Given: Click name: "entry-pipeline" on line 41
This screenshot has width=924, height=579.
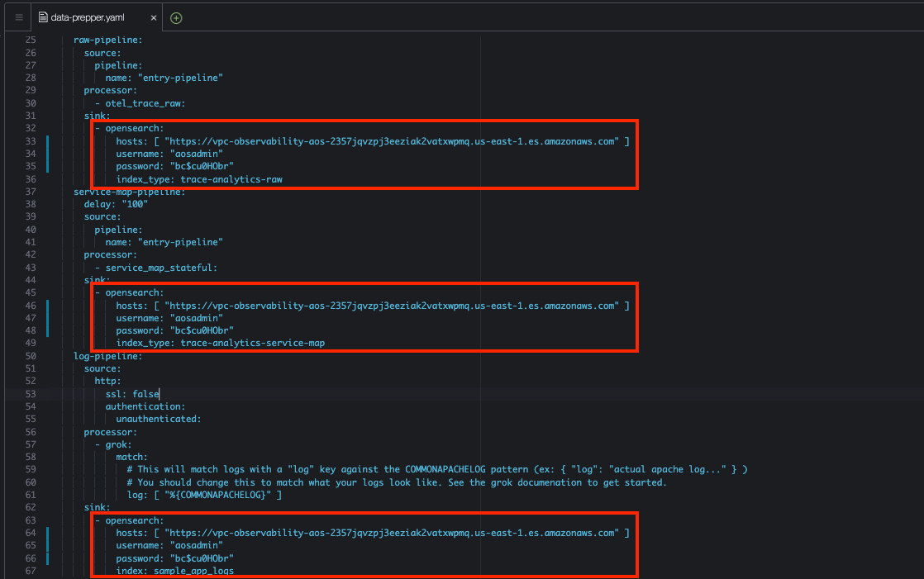Looking at the screenshot, I should coord(164,242).
